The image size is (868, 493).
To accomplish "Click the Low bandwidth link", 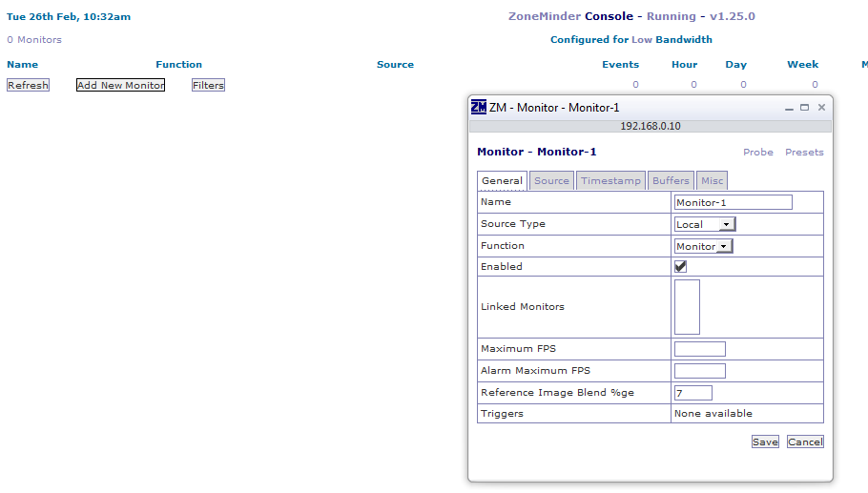I will point(642,39).
